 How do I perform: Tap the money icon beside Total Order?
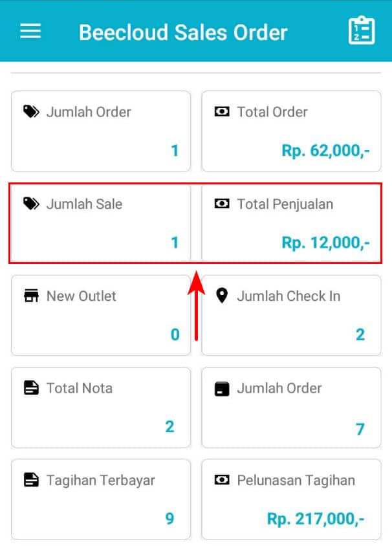click(222, 112)
